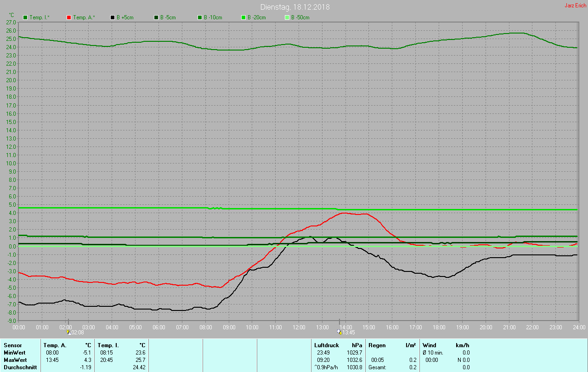Select the B -5cm legend color square

156,17
